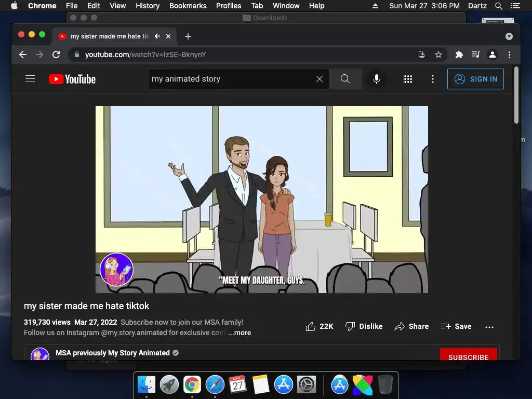Open the tab search dropdown arrow
The height and width of the screenshot is (399, 532).
click(x=509, y=36)
